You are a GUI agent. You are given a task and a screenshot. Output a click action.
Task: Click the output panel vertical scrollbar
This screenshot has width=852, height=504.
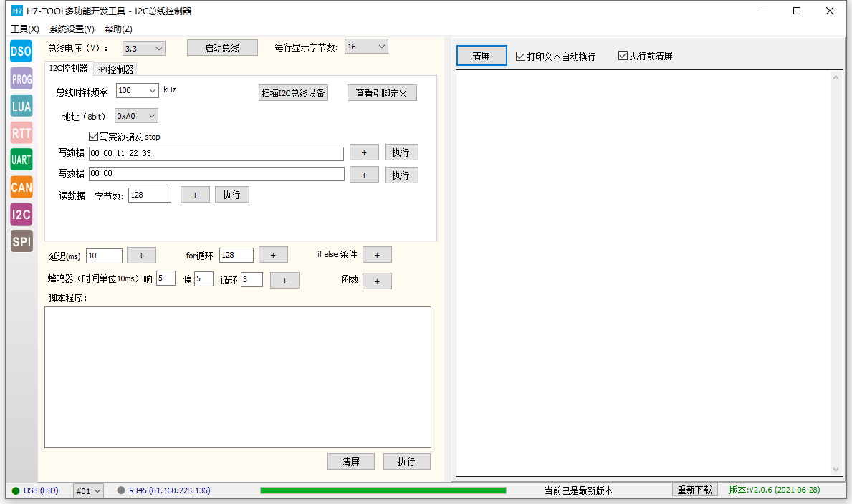pyautogui.click(x=836, y=273)
